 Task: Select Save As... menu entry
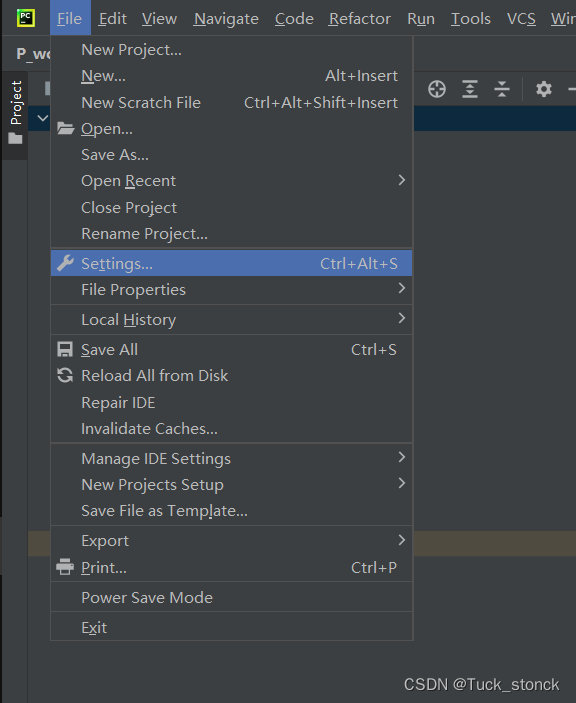tap(231, 155)
